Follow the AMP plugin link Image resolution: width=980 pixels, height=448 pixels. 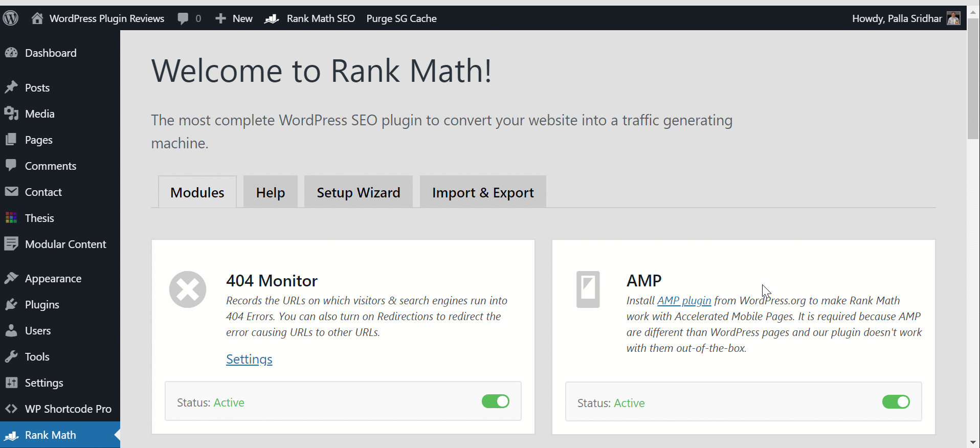(684, 301)
